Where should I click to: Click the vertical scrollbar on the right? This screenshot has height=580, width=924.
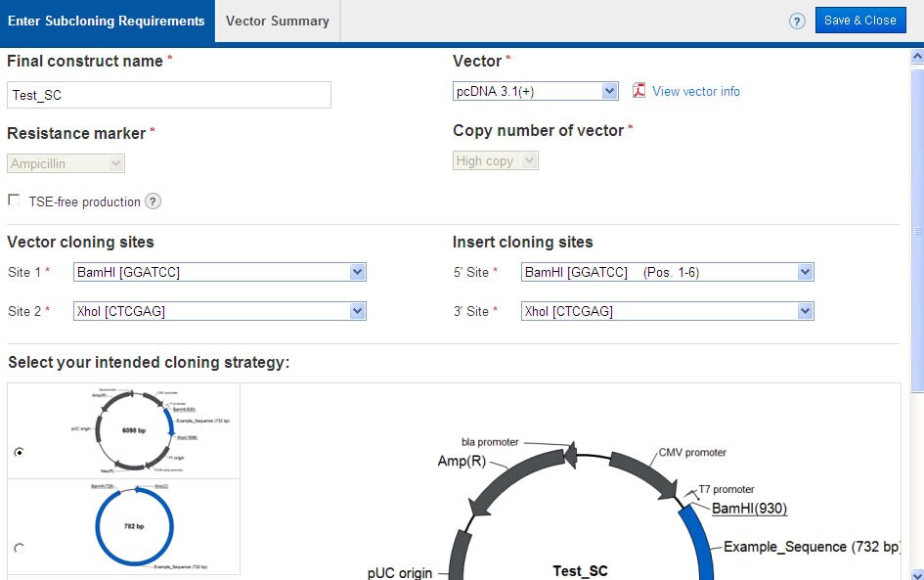click(917, 231)
